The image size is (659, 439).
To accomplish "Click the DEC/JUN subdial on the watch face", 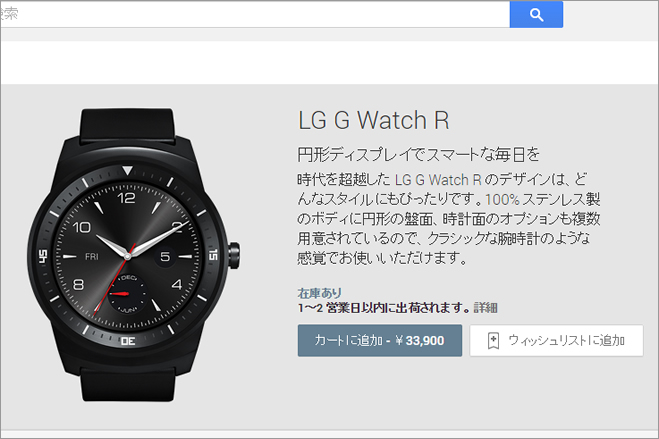I will (127, 294).
